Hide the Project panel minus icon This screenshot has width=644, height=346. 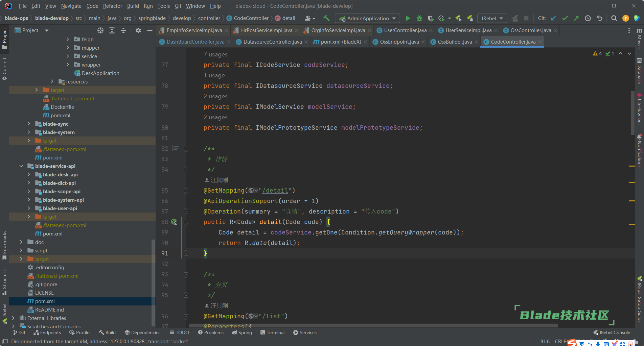coord(149,30)
